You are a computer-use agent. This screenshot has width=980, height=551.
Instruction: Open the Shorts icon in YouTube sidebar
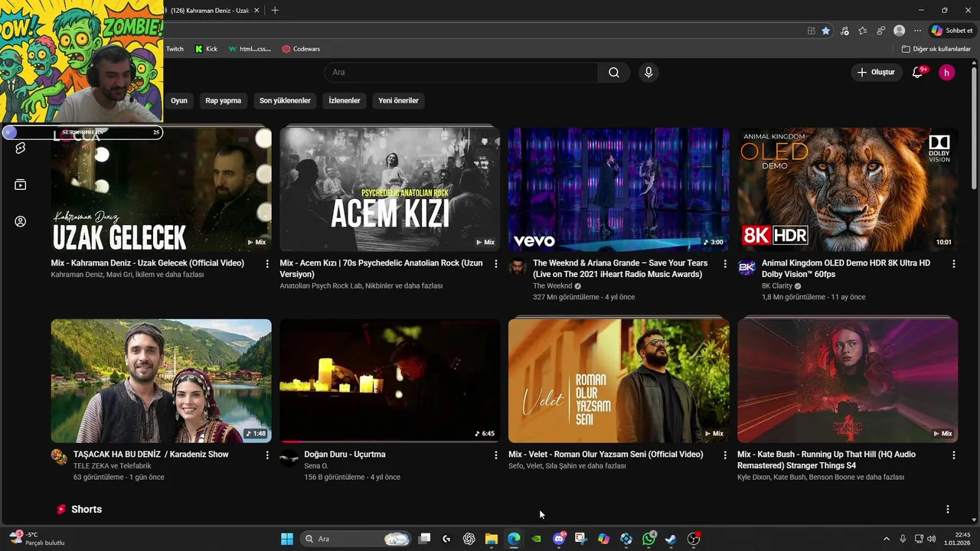tap(21, 148)
